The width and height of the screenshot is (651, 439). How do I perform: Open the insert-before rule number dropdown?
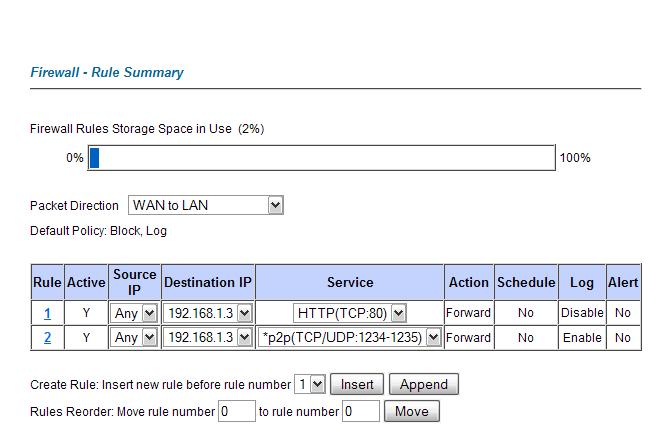310,384
